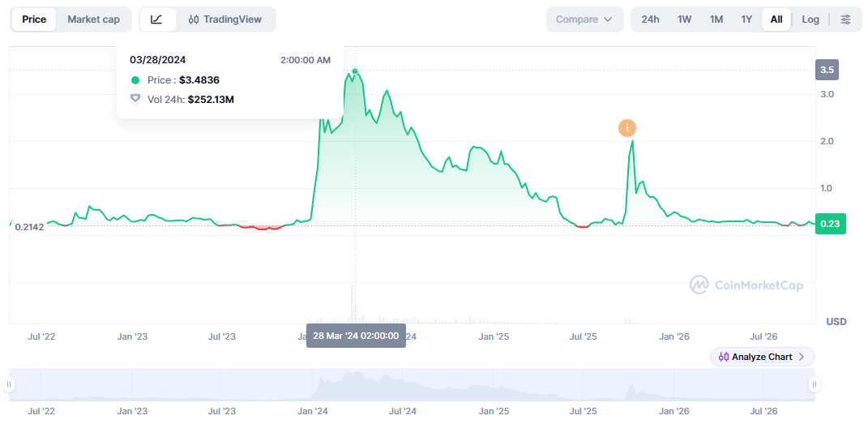868x424 pixels.
Task: Select the Market cap tab
Action: (93, 19)
